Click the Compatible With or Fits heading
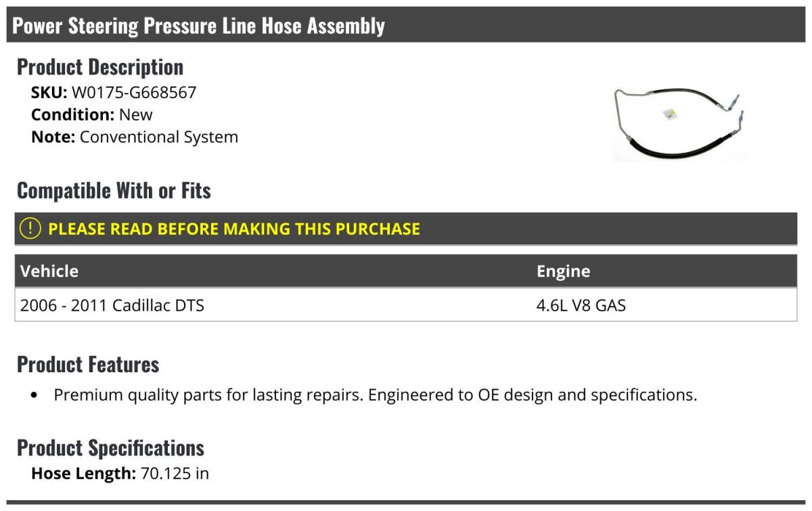812x511 pixels. point(114,191)
